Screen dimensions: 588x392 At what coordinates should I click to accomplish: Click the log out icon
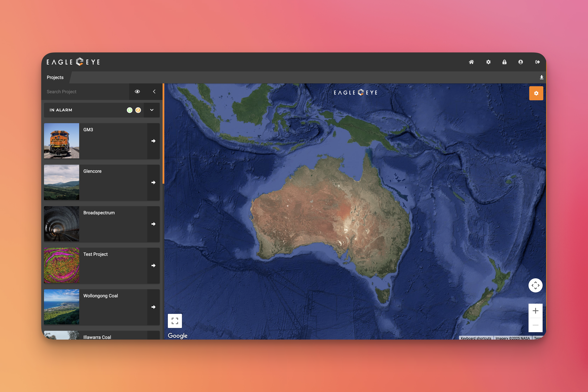538,62
